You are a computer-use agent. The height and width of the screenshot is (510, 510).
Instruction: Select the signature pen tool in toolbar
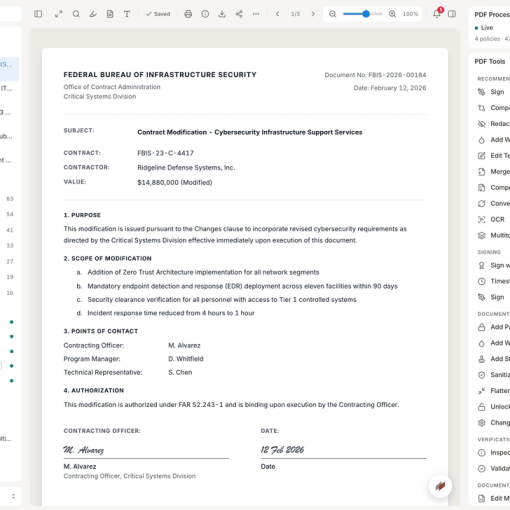point(93,14)
